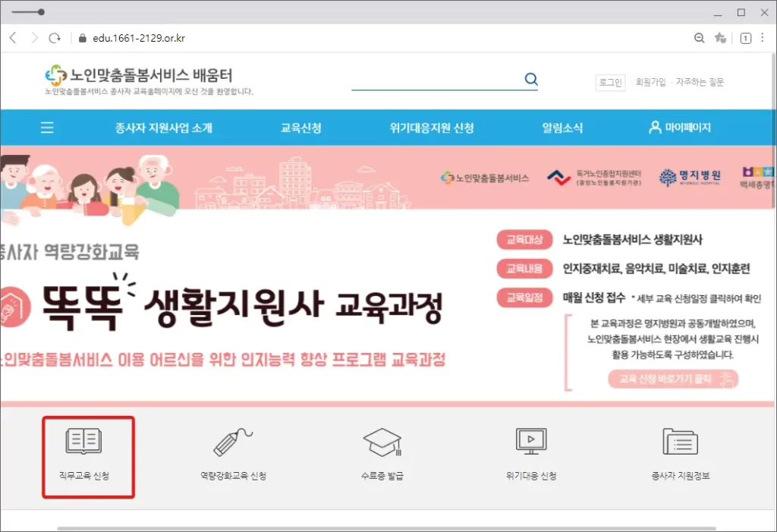Go to 알림소식 in the navigation bar
Image resolution: width=777 pixels, height=532 pixels.
562,128
